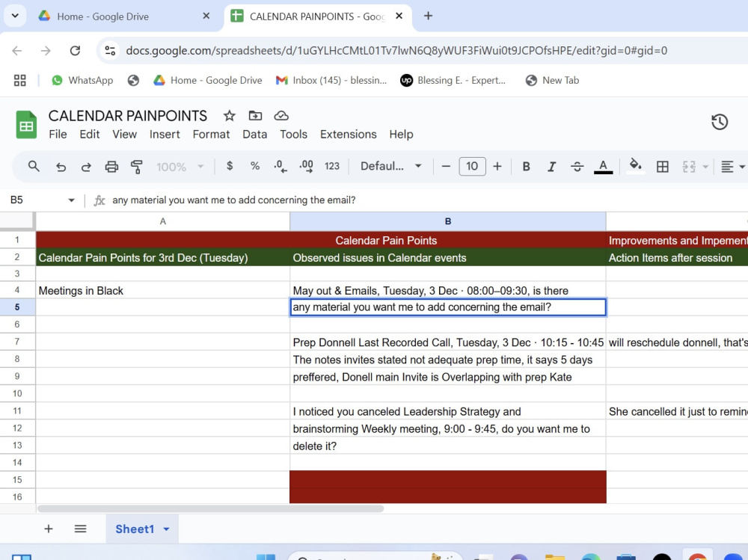Open the Data menu
The image size is (748, 560).
tap(255, 134)
